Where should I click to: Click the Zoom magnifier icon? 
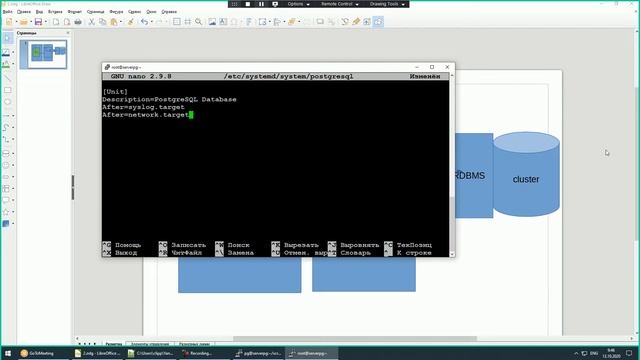point(198,22)
